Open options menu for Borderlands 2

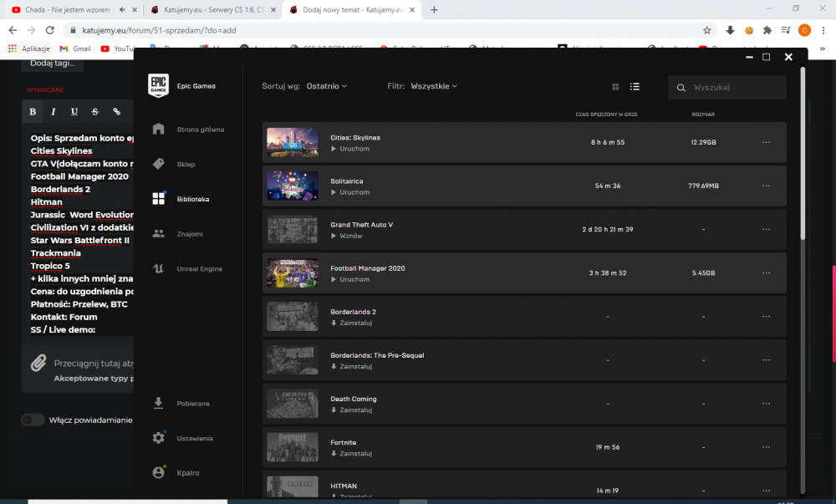pos(766,317)
